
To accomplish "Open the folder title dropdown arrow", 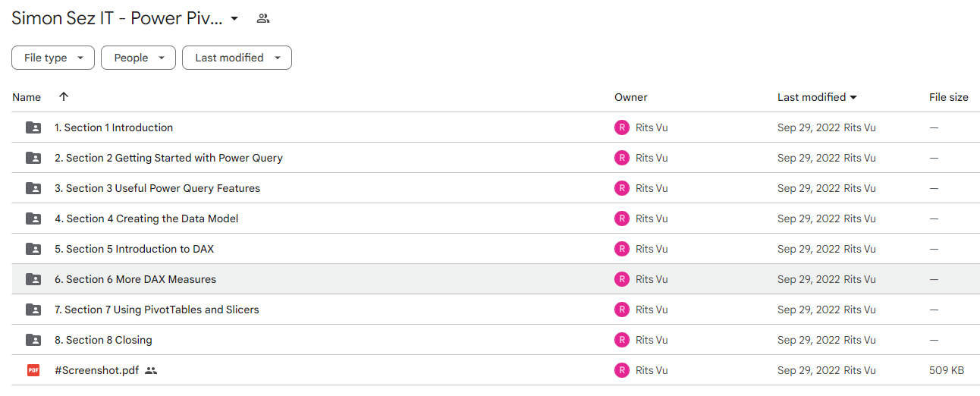I will click(x=234, y=18).
